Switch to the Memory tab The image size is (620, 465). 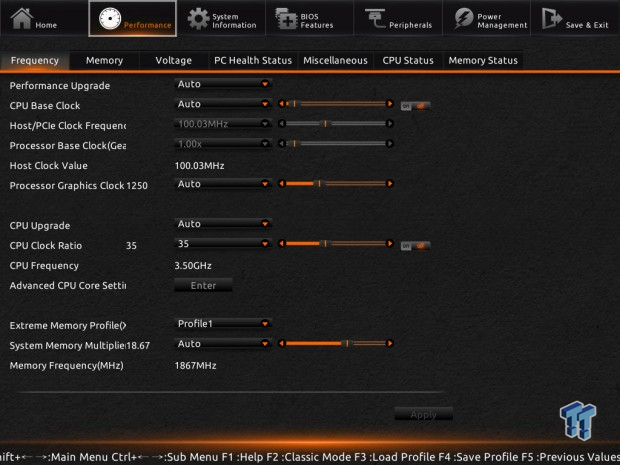[x=104, y=60]
